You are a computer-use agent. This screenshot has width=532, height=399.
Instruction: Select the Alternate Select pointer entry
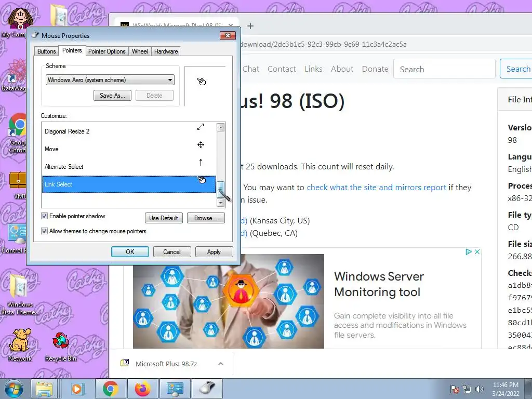[129, 167]
